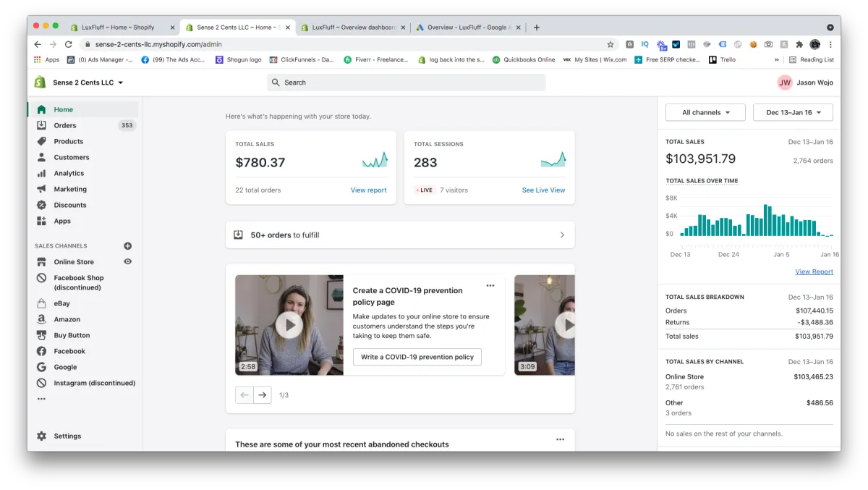Click the Products tag icon

click(x=41, y=141)
